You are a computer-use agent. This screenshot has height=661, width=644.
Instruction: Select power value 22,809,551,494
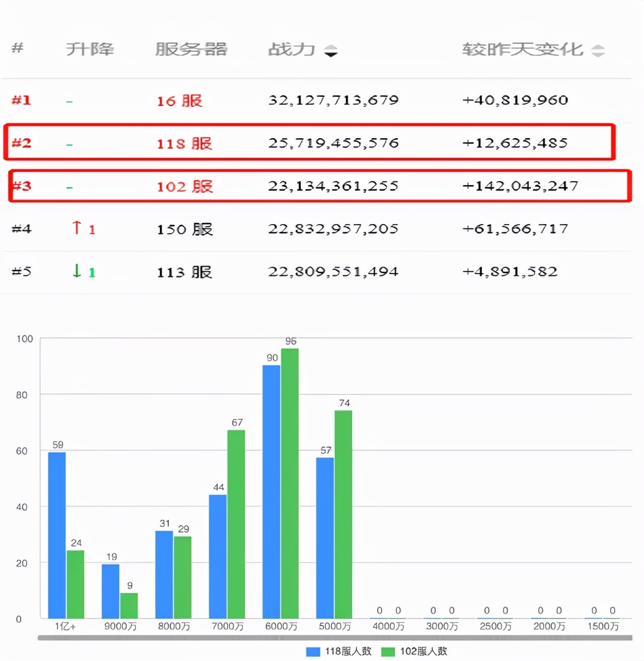(x=333, y=272)
